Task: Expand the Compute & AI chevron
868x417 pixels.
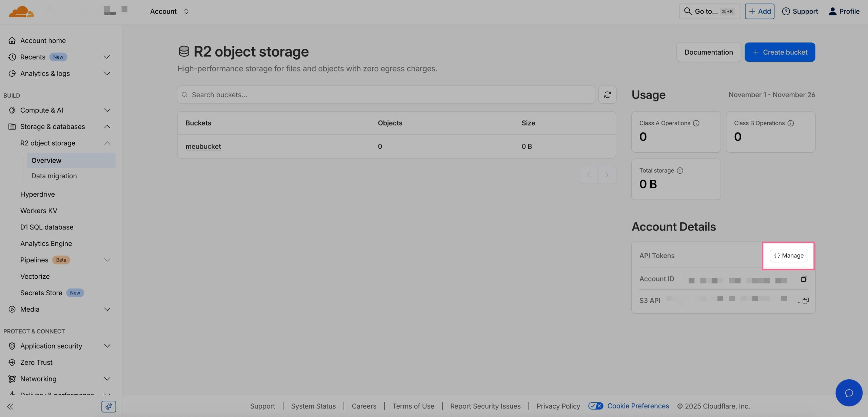Action: 107,110
